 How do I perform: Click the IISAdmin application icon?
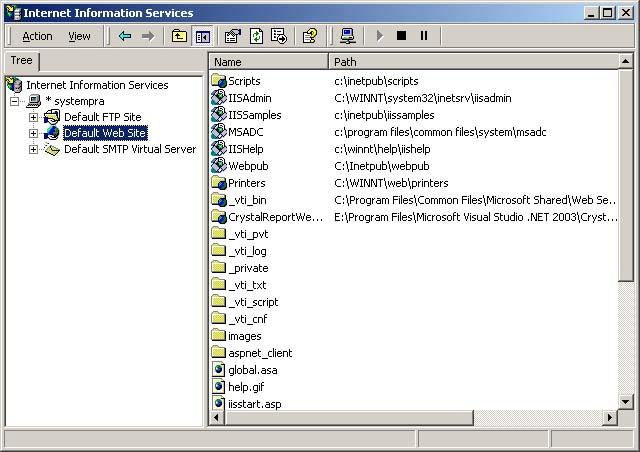[x=219, y=98]
